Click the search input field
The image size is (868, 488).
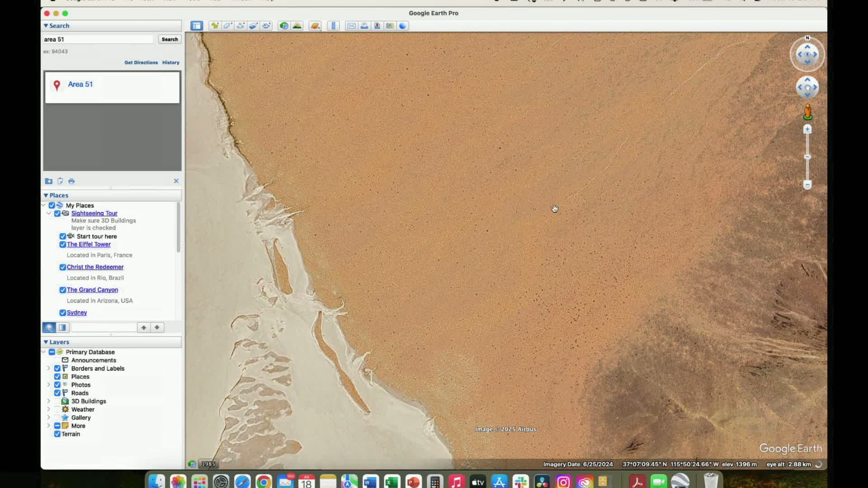click(98, 39)
